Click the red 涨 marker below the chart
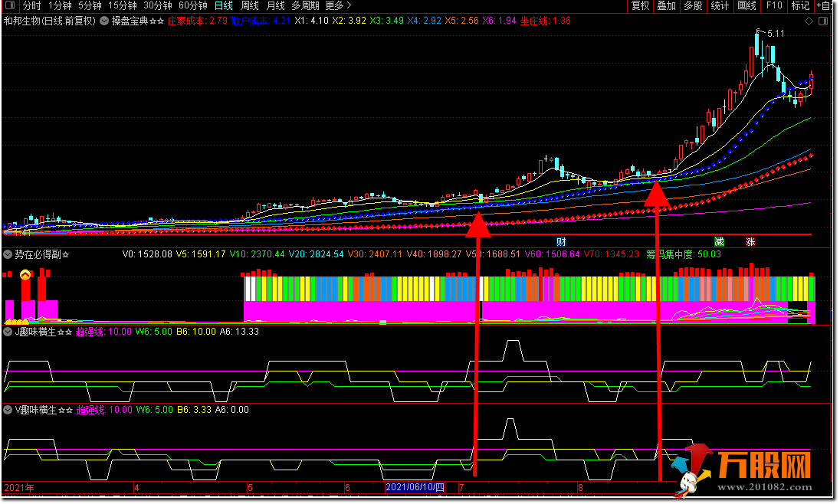Image resolution: width=840 pixels, height=504 pixels. pyautogui.click(x=750, y=241)
